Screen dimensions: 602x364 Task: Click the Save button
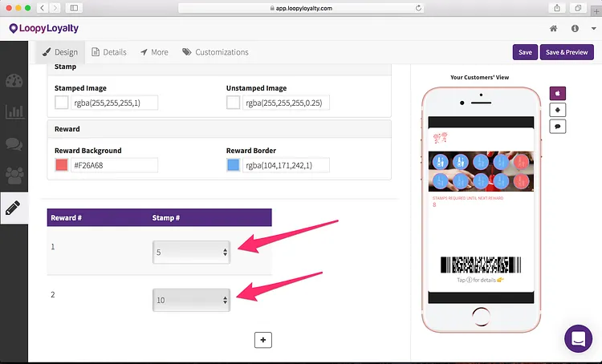click(x=525, y=52)
